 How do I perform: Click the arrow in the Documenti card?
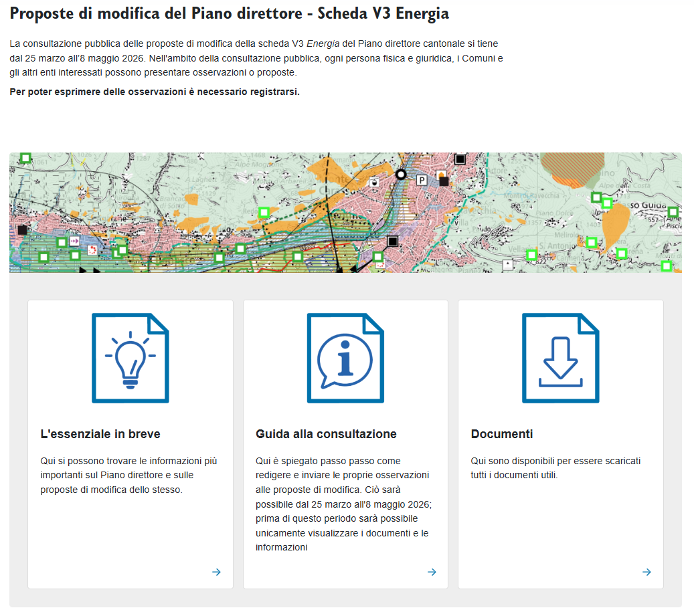[x=646, y=572]
